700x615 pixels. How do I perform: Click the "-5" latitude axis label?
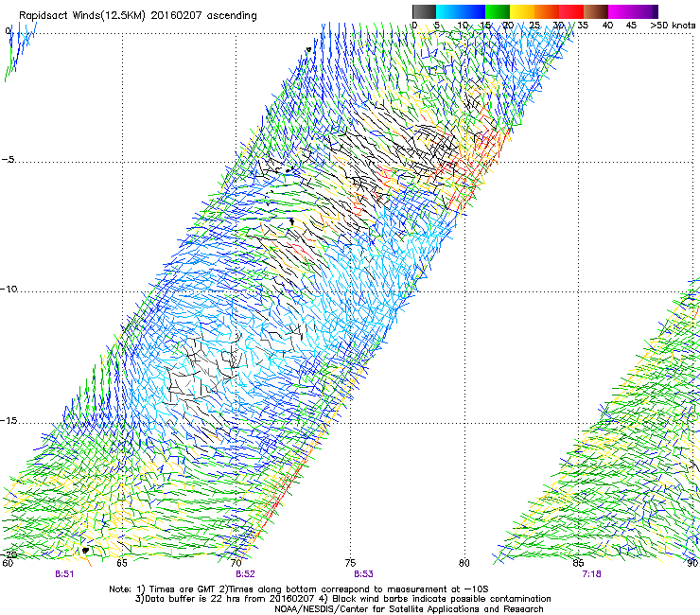[9, 160]
